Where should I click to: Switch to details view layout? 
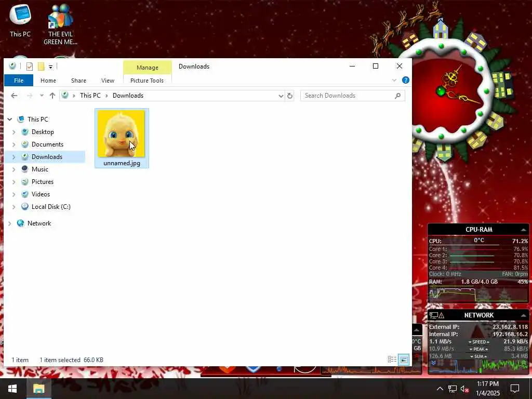[x=392, y=360]
